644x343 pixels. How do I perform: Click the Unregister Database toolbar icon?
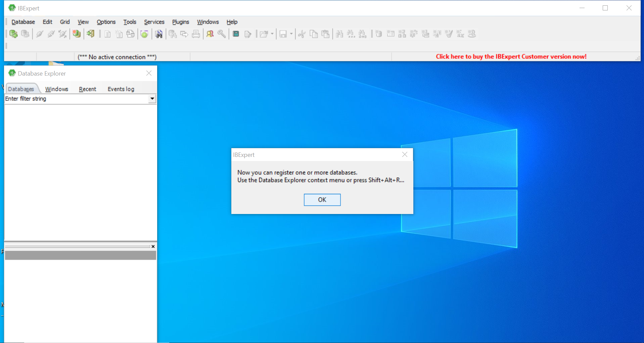click(x=25, y=34)
